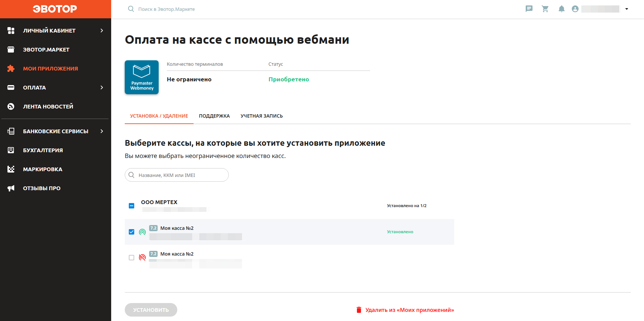The image size is (644, 321).
Task: Click the green online status icon
Action: pos(142,232)
